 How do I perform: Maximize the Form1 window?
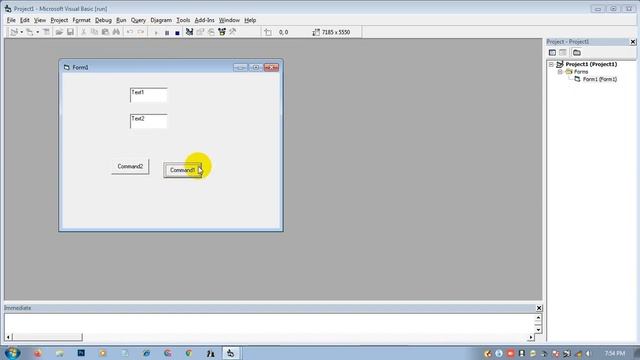[256, 67]
